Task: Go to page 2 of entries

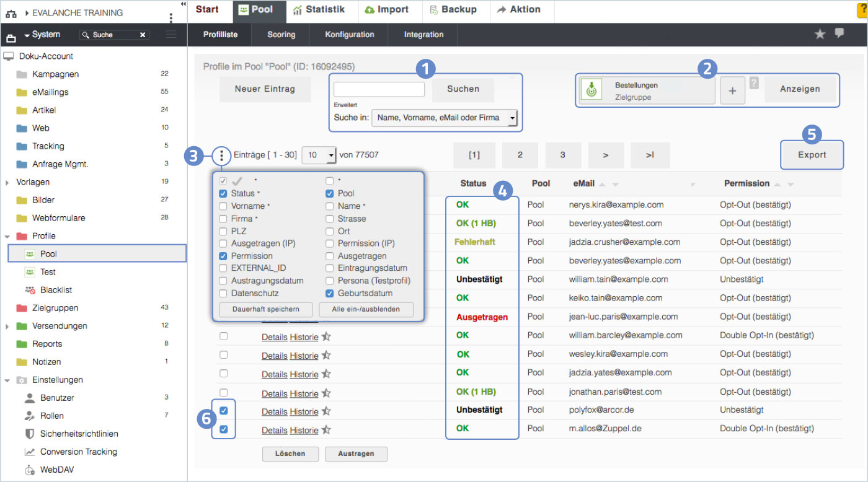Action: click(x=520, y=155)
